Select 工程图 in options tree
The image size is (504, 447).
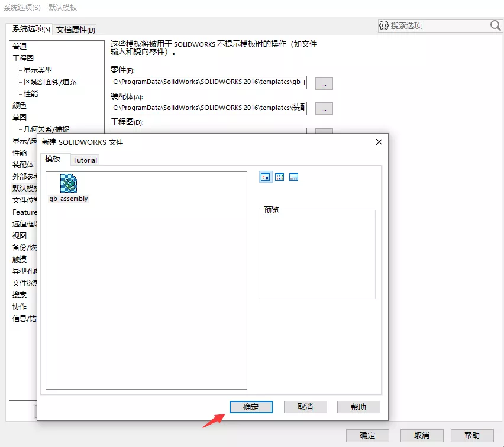click(x=23, y=58)
